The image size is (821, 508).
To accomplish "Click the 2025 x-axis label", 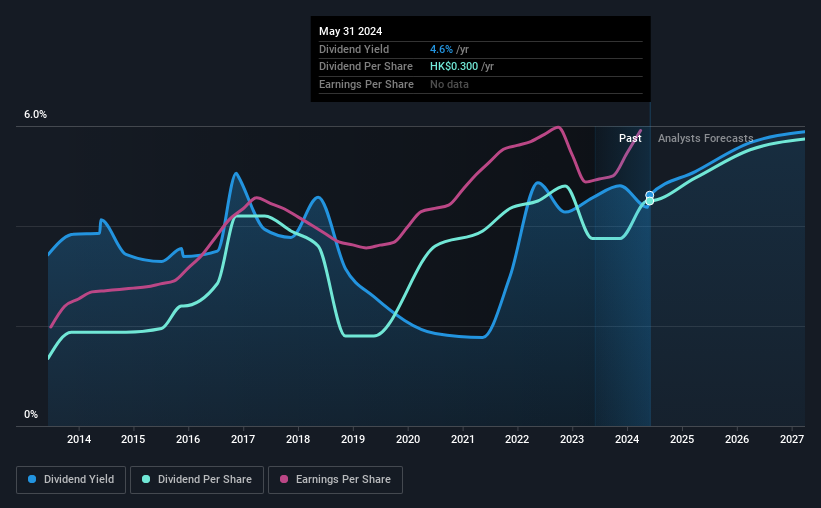I will click(682, 439).
